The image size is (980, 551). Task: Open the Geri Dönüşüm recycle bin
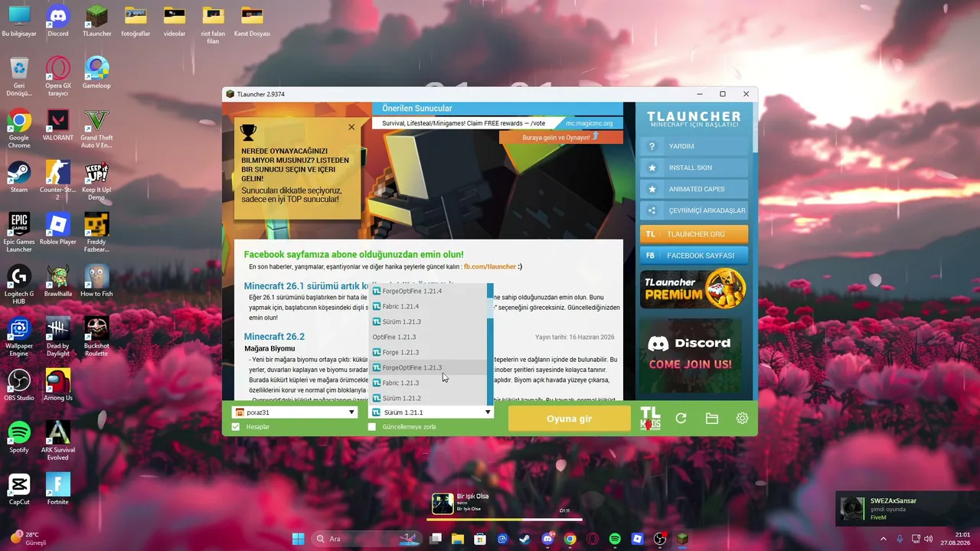coord(19,76)
